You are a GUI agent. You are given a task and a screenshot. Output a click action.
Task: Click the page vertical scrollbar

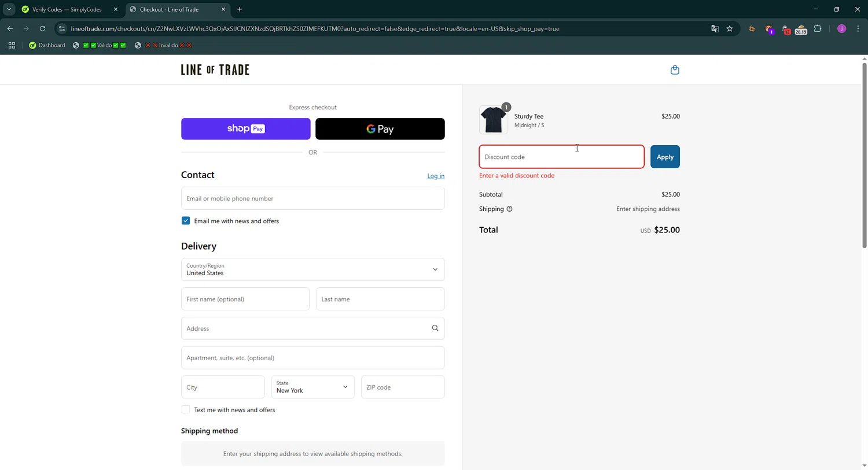tap(865, 156)
